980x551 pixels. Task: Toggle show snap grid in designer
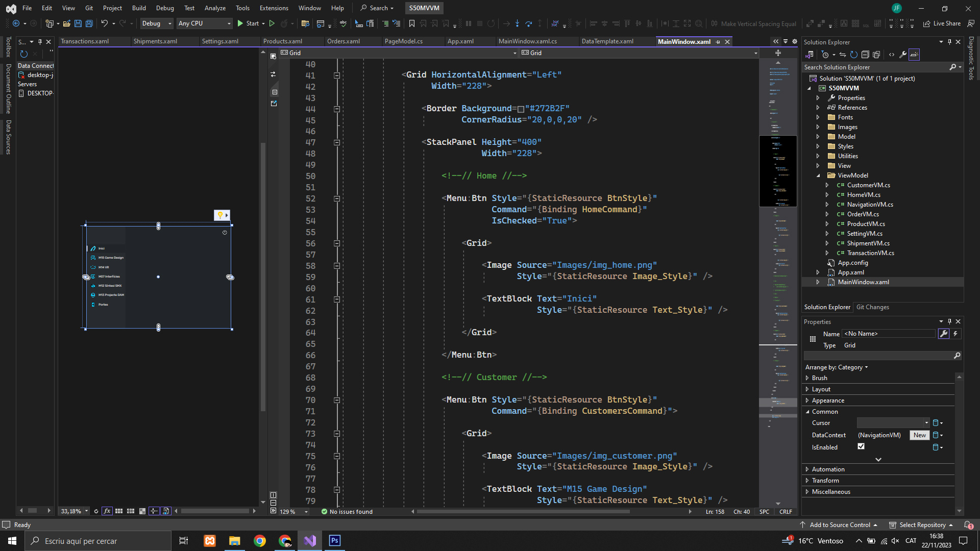click(118, 511)
